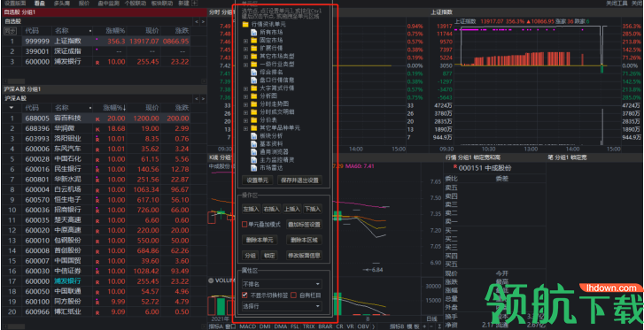644x330 pixels.
Task: Open the 板块联动 layout tab
Action: [x=161, y=3]
